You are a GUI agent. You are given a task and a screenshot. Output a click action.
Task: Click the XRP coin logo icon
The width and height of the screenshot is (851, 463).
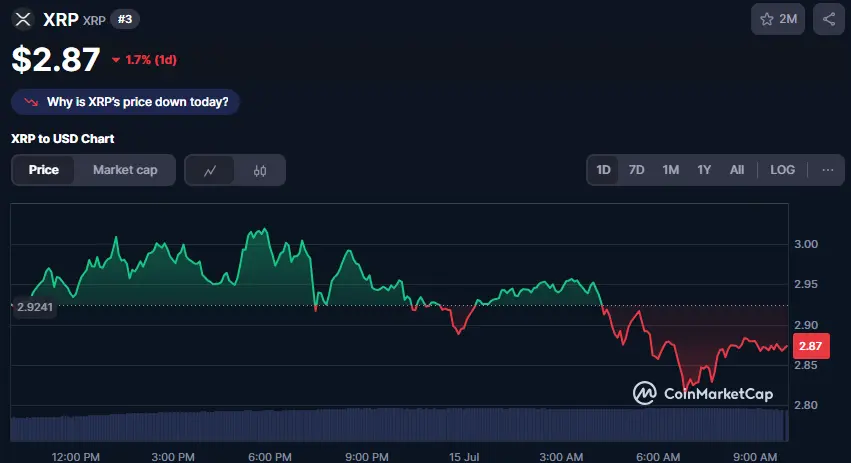pos(23,20)
